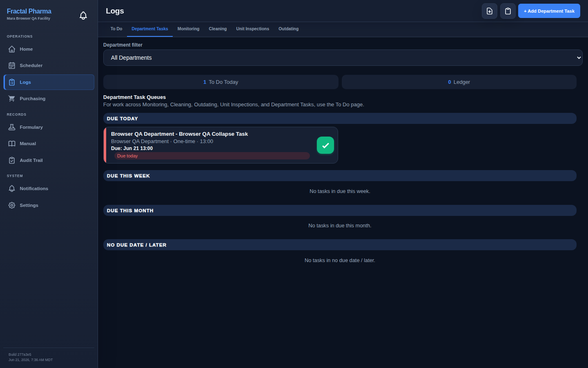Switch to the Monitoring tab

coord(188,29)
